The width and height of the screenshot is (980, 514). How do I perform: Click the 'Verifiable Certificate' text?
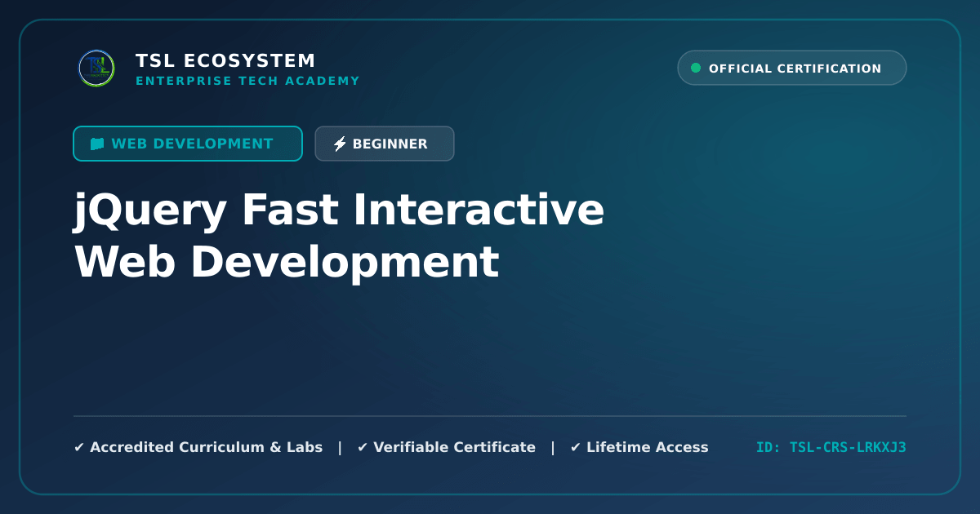click(454, 447)
